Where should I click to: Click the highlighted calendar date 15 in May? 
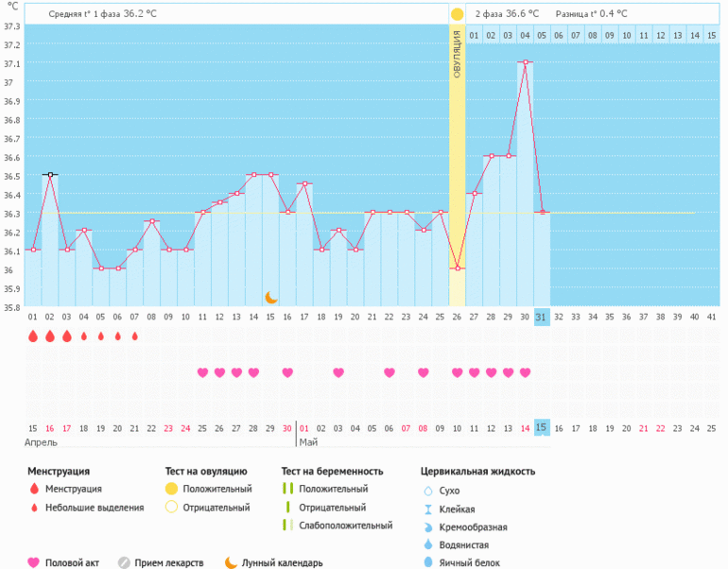tap(542, 428)
